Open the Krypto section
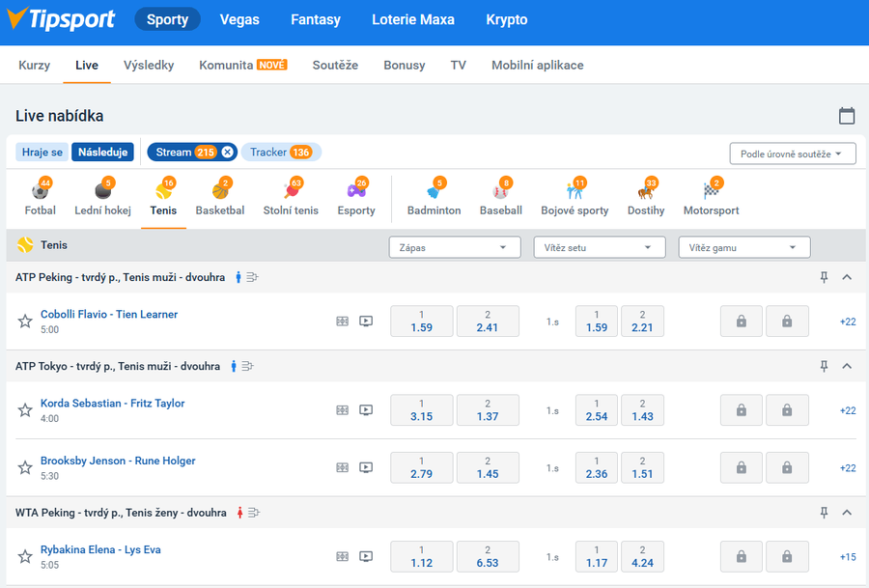The width and height of the screenshot is (869, 588). point(507,19)
